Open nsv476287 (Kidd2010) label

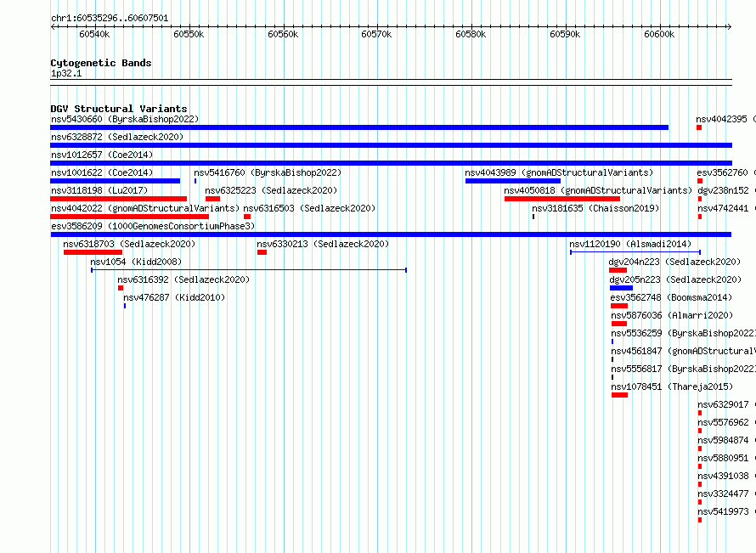point(174,297)
